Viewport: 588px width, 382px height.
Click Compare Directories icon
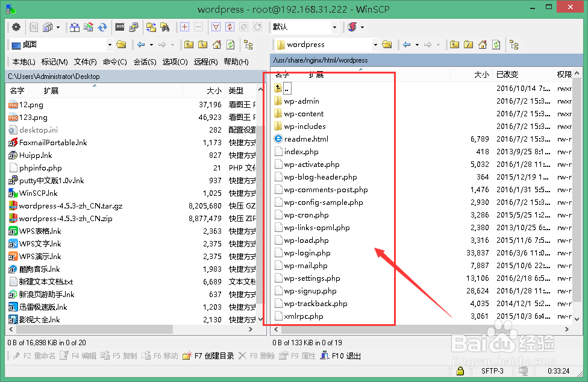point(75,27)
